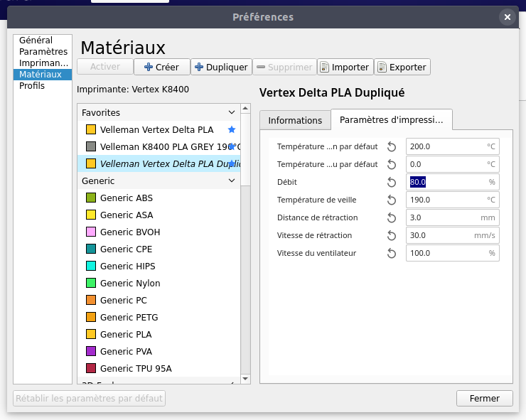The height and width of the screenshot is (420, 526).
Task: Reset the Température de veille value
Action: (392, 200)
